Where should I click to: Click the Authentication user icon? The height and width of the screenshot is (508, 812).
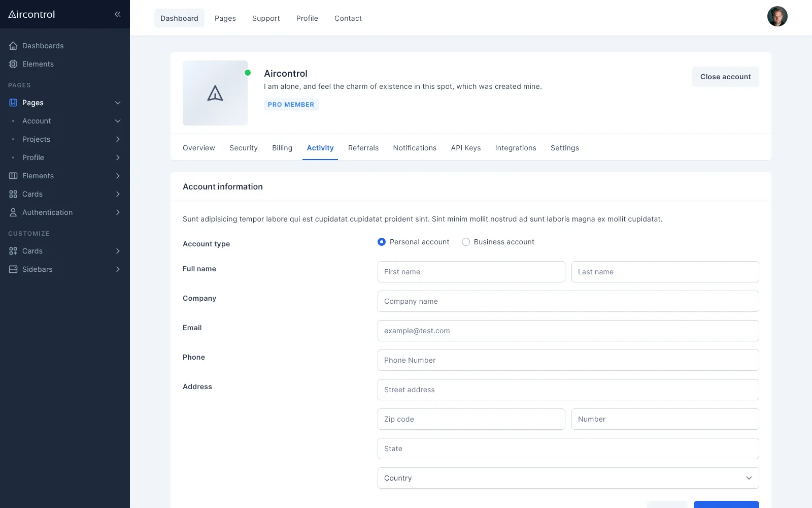pos(13,212)
